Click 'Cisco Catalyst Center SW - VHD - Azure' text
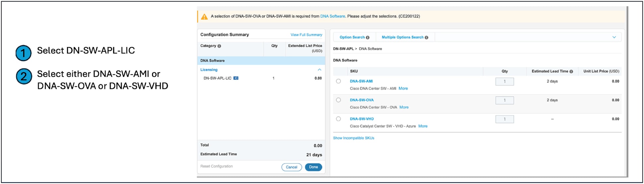This screenshot has height=184, width=644. point(383,126)
